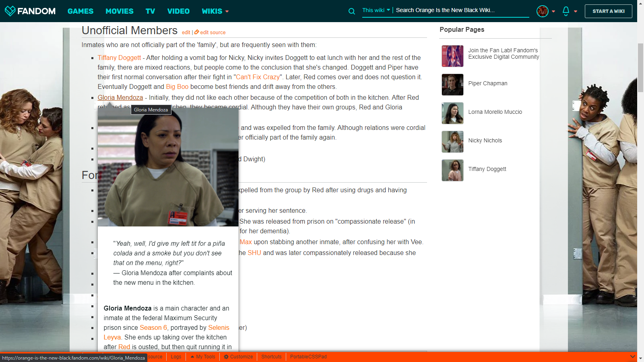The image size is (644, 362).
Task: Open the Can't Fix Crazy episode link
Action: (x=258, y=77)
